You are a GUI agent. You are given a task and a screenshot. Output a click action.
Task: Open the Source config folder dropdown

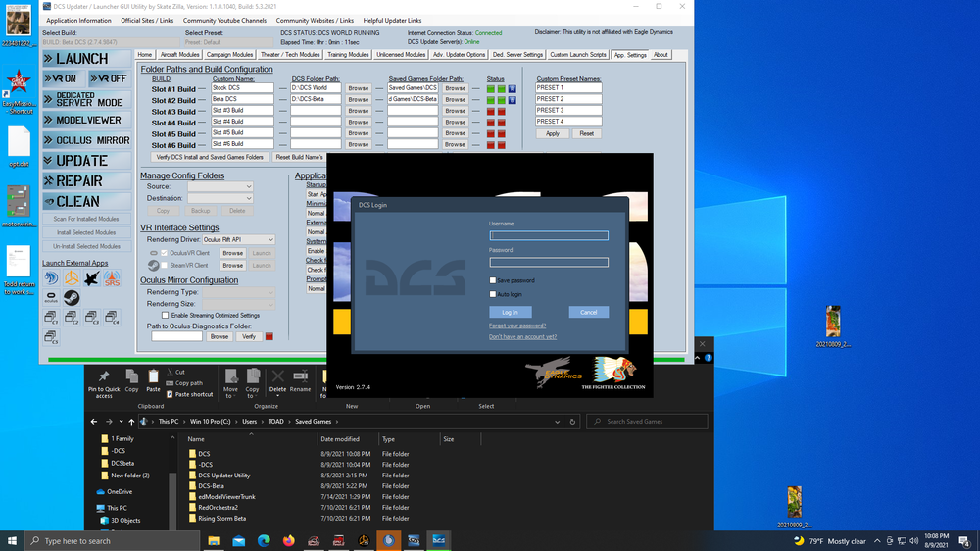220,186
